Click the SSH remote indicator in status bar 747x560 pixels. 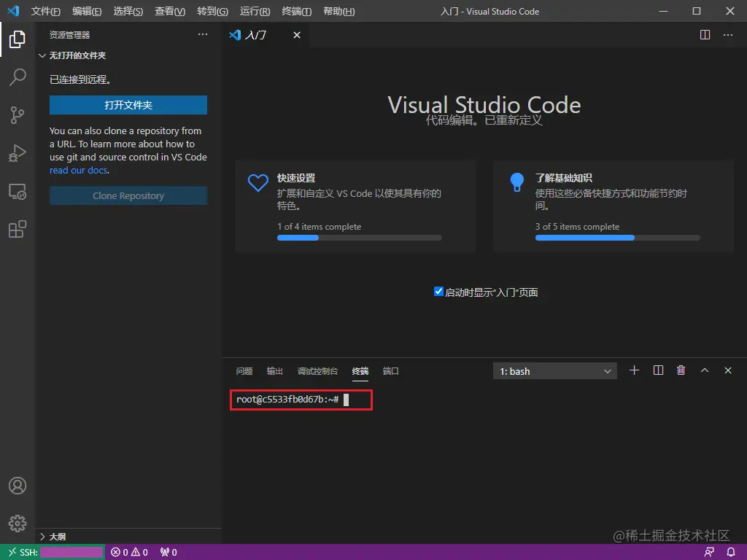point(53,552)
